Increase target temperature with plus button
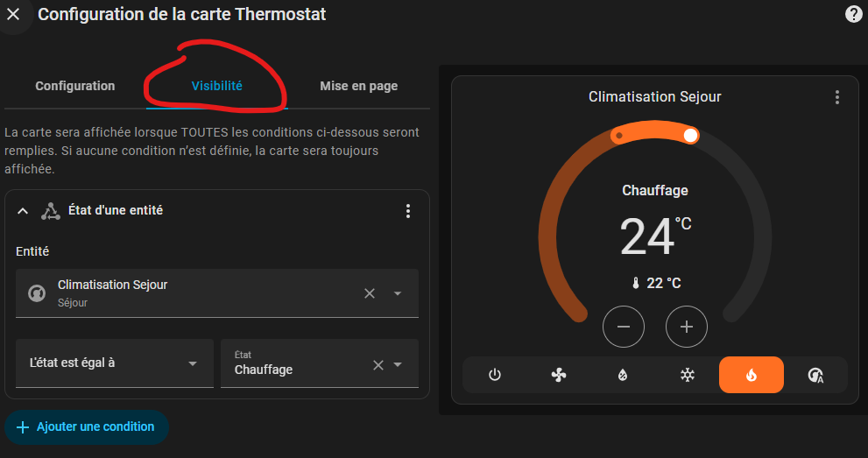The width and height of the screenshot is (868, 458). click(687, 328)
